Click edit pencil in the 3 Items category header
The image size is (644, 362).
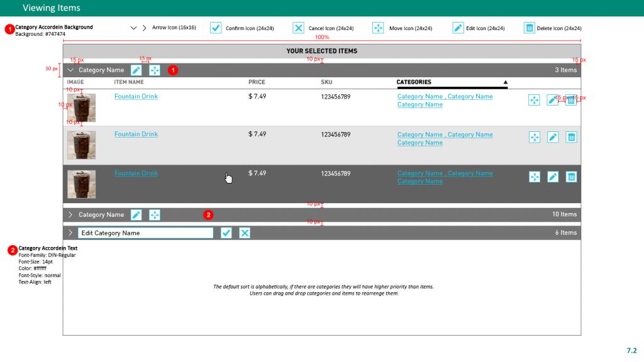click(x=136, y=70)
